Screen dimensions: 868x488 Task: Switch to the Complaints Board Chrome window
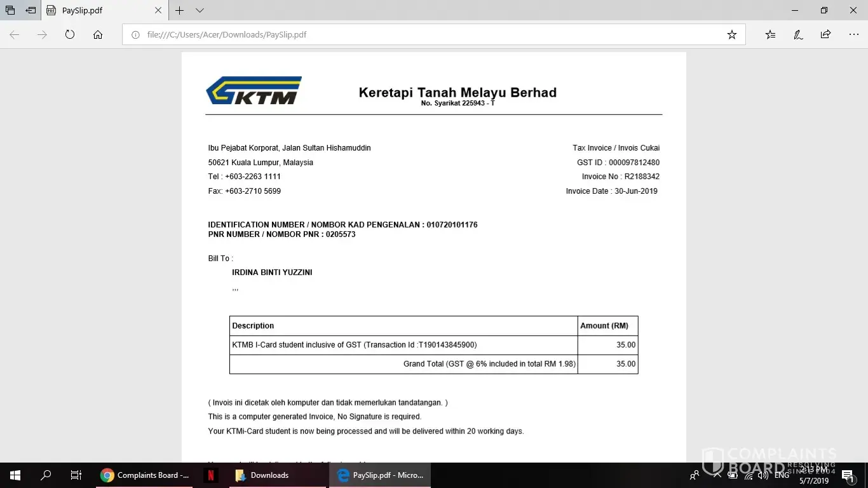click(144, 475)
